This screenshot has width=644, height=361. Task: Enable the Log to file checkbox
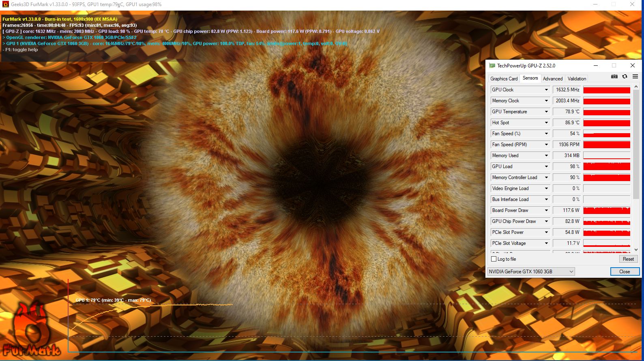494,259
